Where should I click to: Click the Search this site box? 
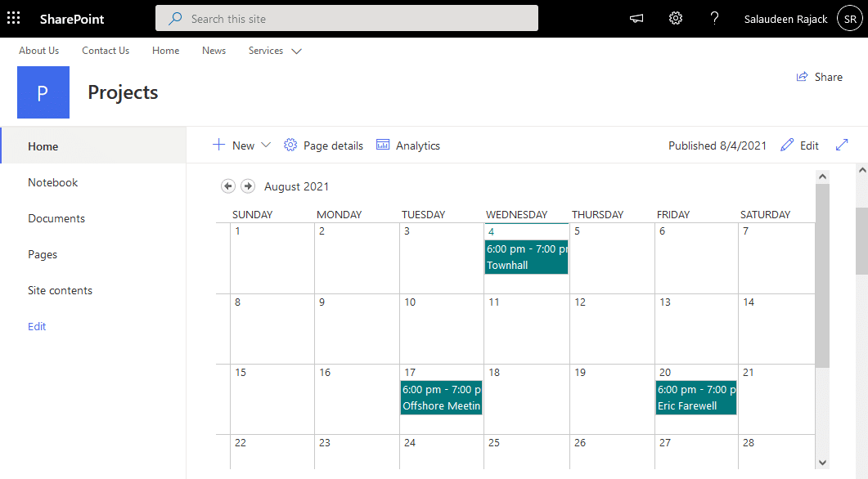(347, 19)
